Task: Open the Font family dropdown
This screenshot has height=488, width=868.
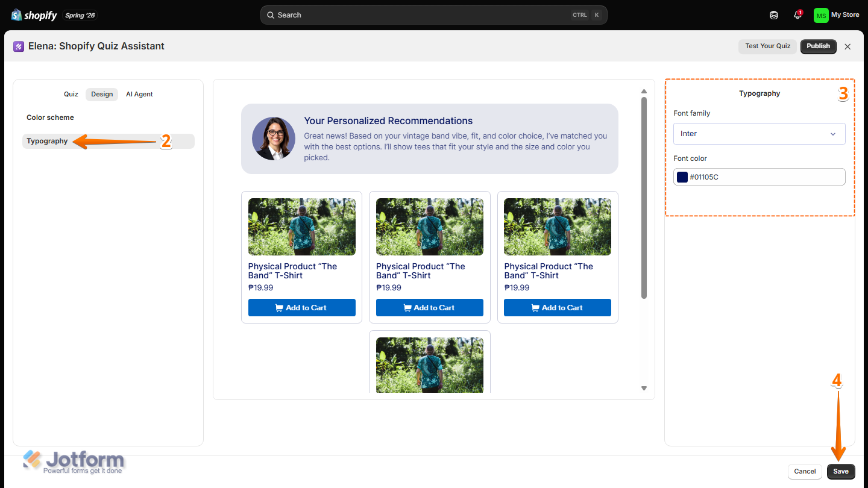Action: [x=759, y=134]
